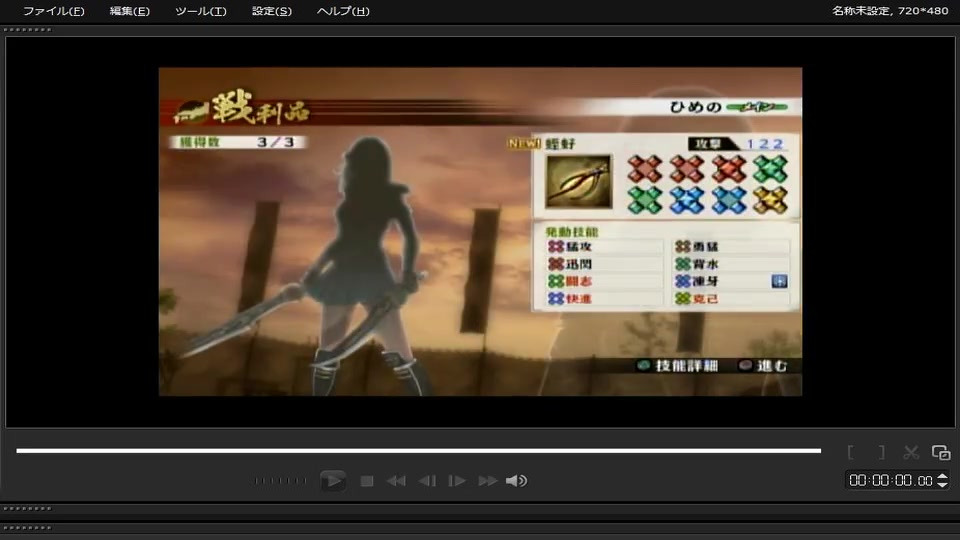
Task: Decrease timecode with down arrow
Action: coord(943,485)
